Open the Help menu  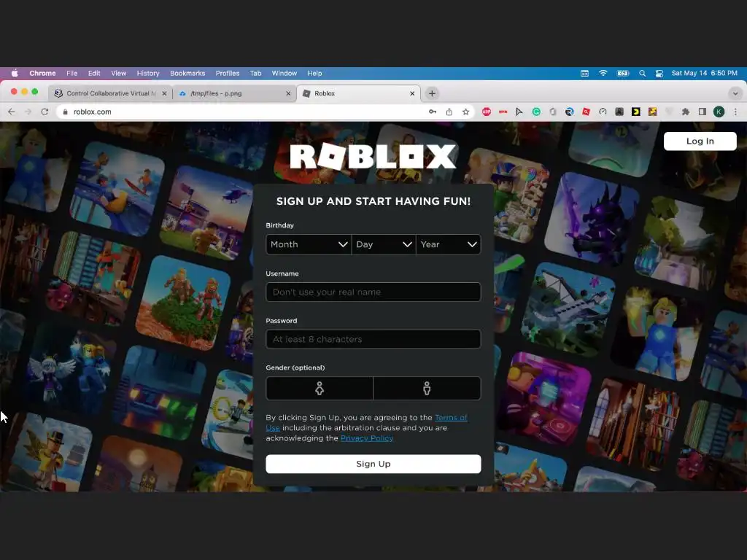[x=314, y=73]
